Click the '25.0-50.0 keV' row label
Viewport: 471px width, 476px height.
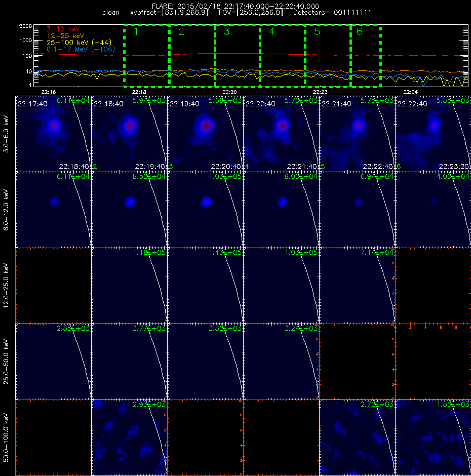point(6,362)
